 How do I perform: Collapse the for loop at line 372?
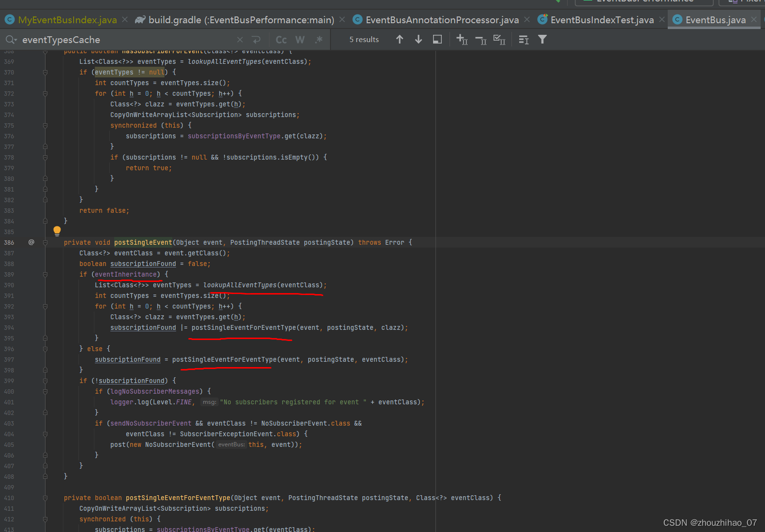[45, 93]
